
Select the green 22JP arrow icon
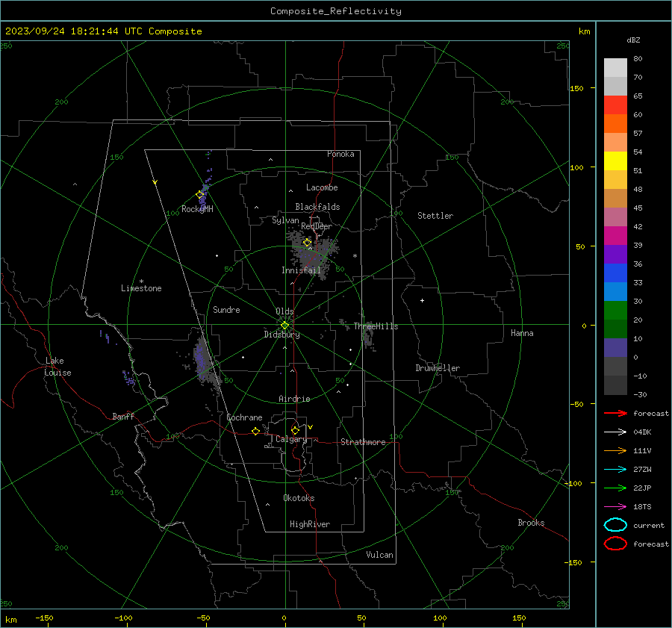click(x=615, y=488)
